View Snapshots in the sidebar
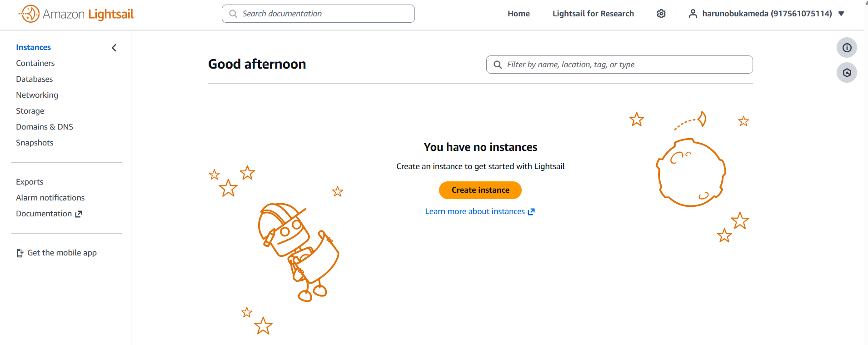This screenshot has width=868, height=345. click(35, 143)
